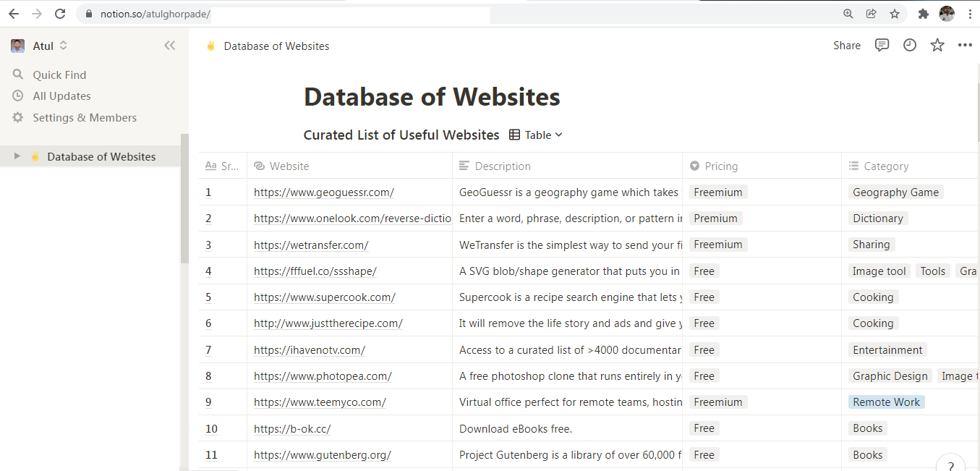Select Database of Websites in the sidebar
This screenshot has width=980, height=471.
point(101,156)
